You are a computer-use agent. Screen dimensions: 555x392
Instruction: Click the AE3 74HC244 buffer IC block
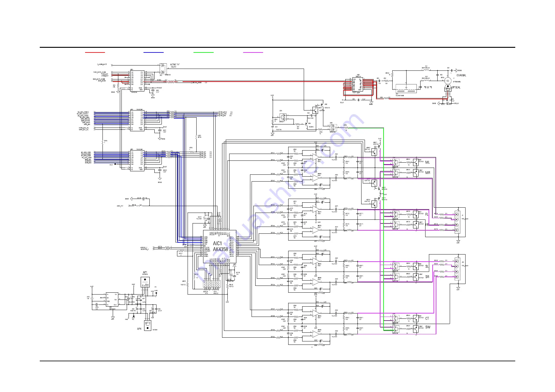point(137,81)
